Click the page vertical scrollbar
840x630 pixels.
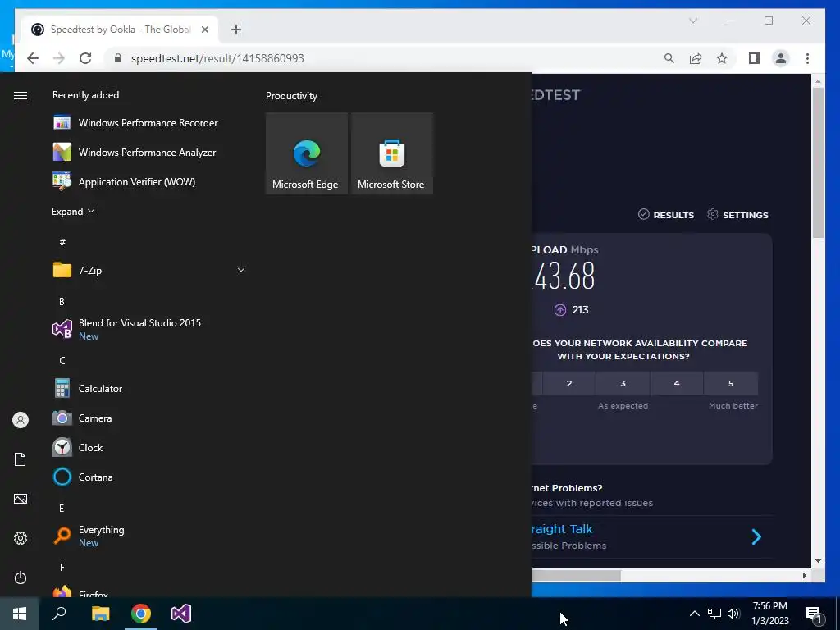click(x=818, y=162)
